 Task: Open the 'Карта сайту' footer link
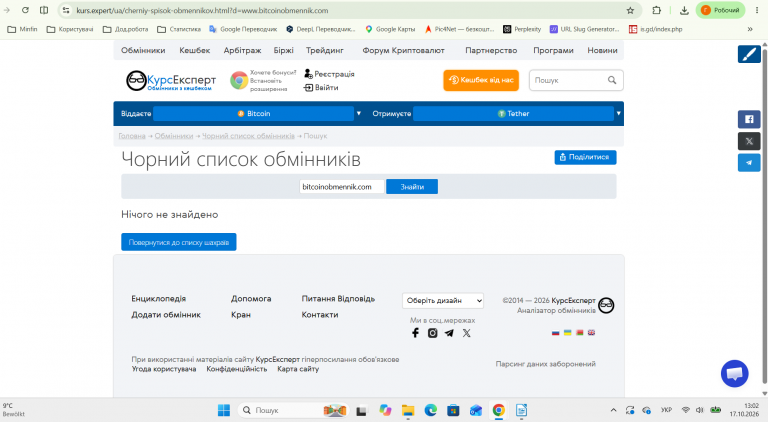(x=298, y=369)
